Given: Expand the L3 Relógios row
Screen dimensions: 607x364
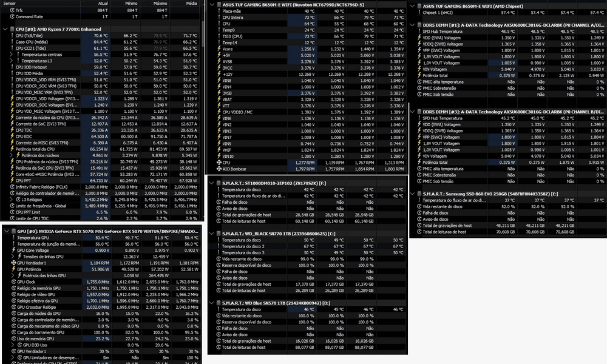Looking at the screenshot, I should [12, 200].
